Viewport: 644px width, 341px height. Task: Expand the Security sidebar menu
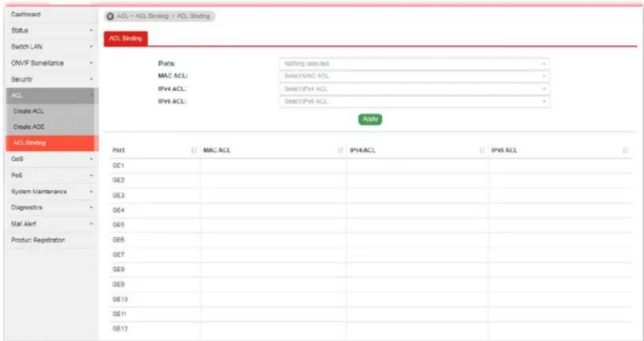[x=51, y=79]
